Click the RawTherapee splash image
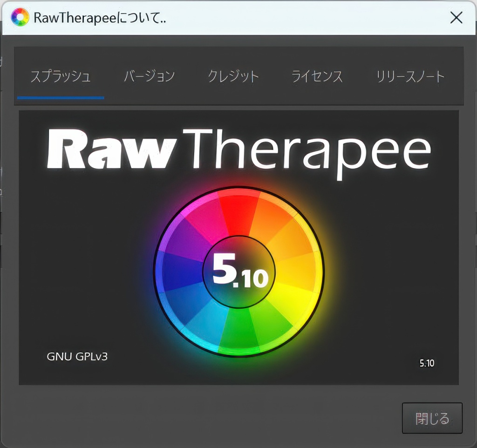Screen dimensions: 477x448 (239, 248)
